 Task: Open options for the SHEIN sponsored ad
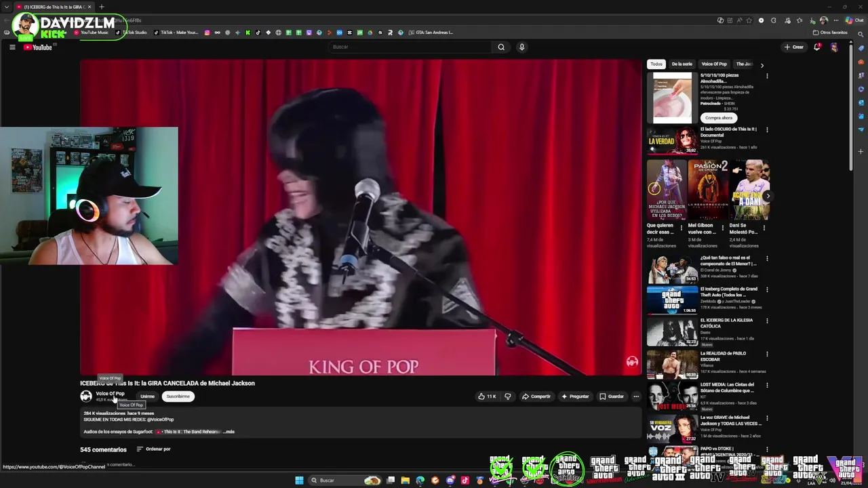[x=767, y=76]
